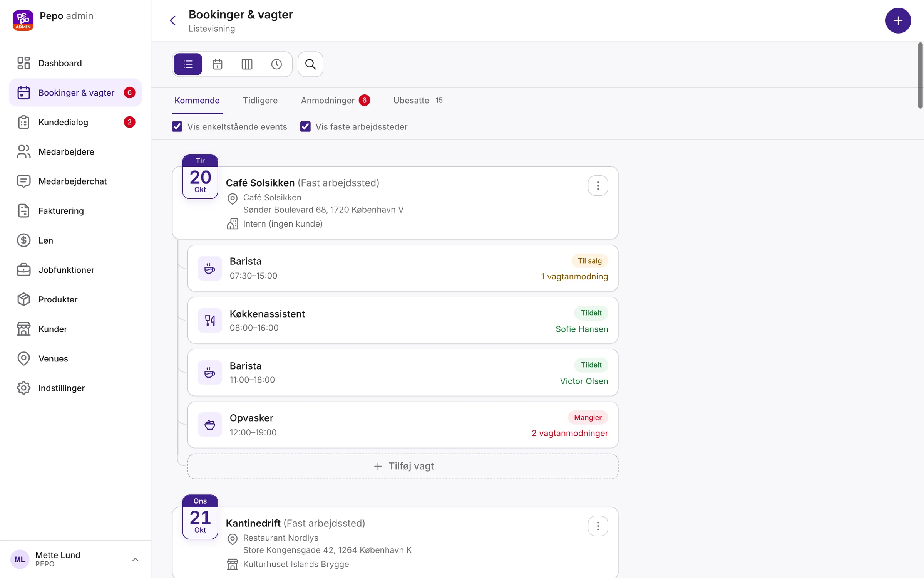Go back using the left chevron
Image resolution: width=924 pixels, height=578 pixels.
[x=173, y=20]
